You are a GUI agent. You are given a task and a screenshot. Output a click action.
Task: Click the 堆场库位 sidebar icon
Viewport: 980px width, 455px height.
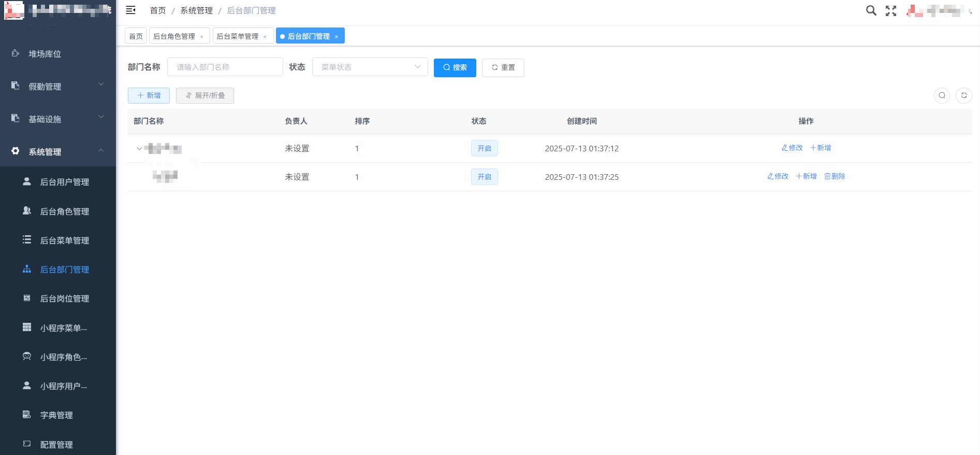point(16,53)
